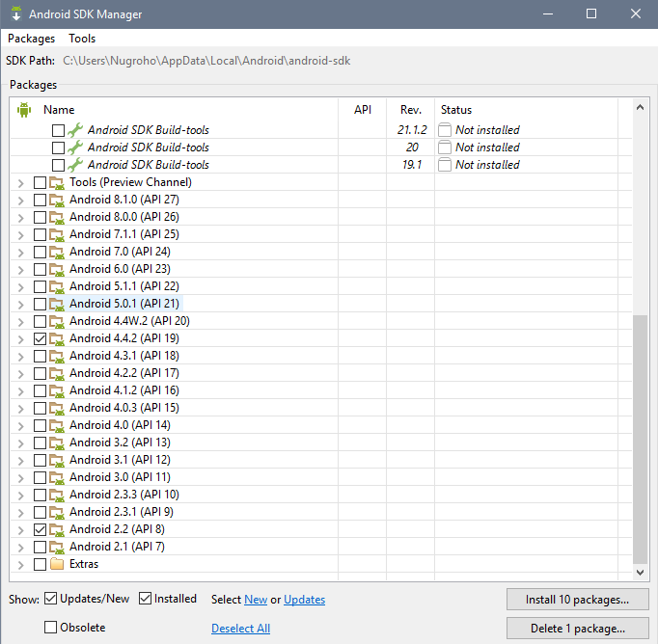Click the folder icon of Android 4.4.2 (API 19)

pyautogui.click(x=57, y=338)
